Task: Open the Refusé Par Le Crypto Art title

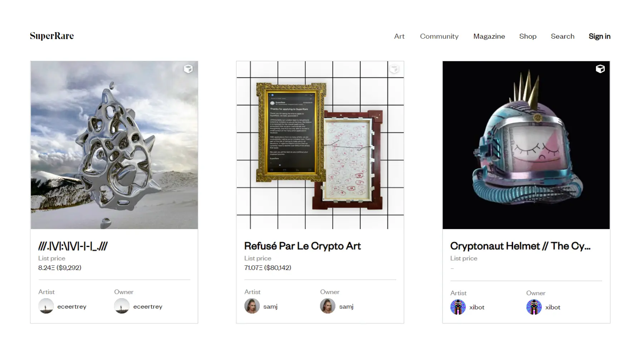Action: pyautogui.click(x=302, y=246)
